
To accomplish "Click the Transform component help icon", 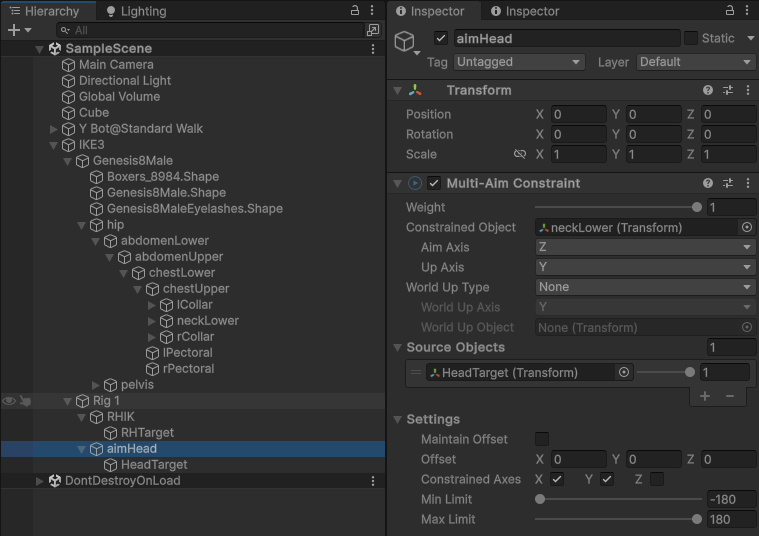I will point(708,90).
